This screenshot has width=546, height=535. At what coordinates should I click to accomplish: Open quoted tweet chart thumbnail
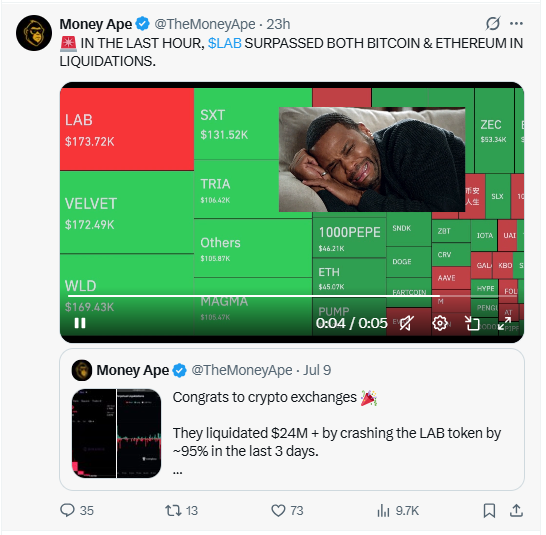click(117, 433)
